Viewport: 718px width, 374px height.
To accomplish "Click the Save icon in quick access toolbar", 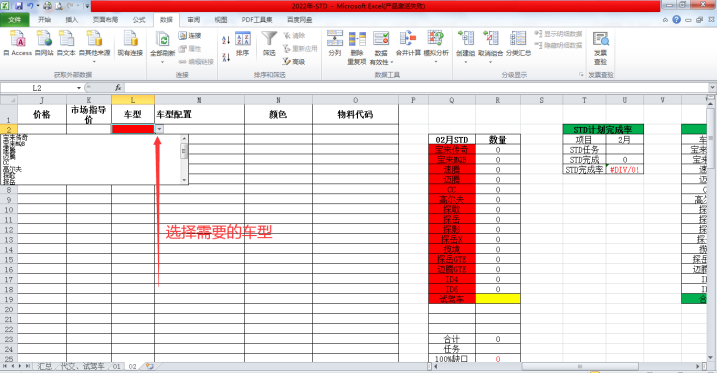I will pyautogui.click(x=19, y=6).
